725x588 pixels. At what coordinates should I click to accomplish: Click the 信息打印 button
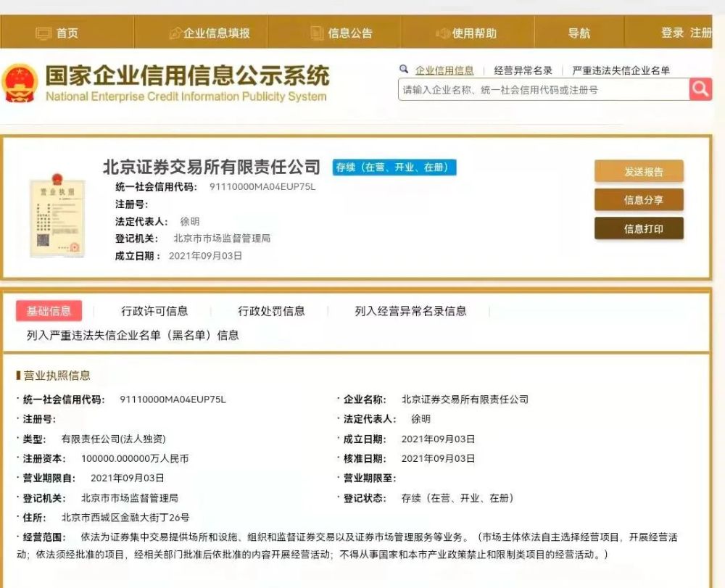(639, 228)
